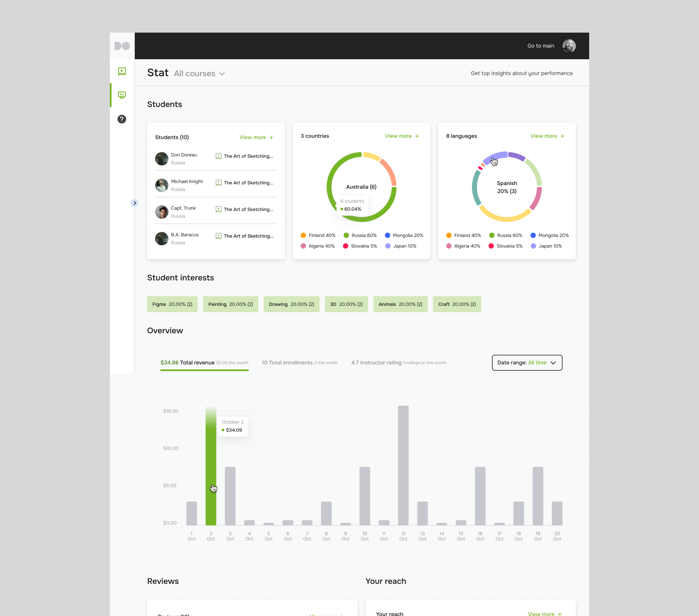This screenshot has width=699, height=616.
Task: Open the Date range All time dropdown
Action: coord(527,363)
